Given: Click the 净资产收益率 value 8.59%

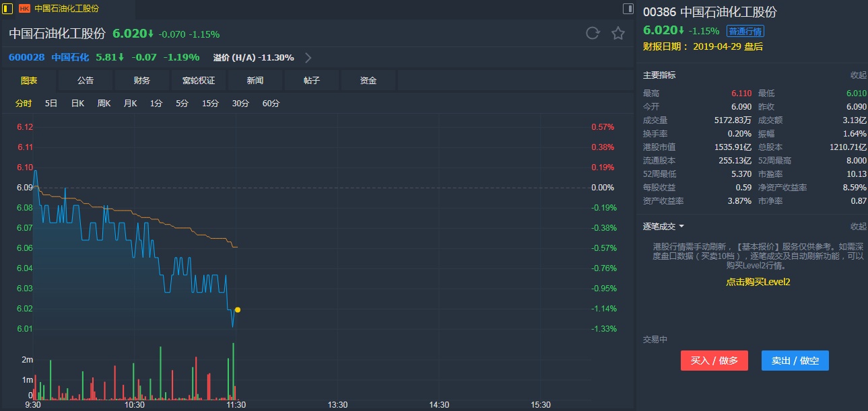Looking at the screenshot, I should (x=855, y=188).
